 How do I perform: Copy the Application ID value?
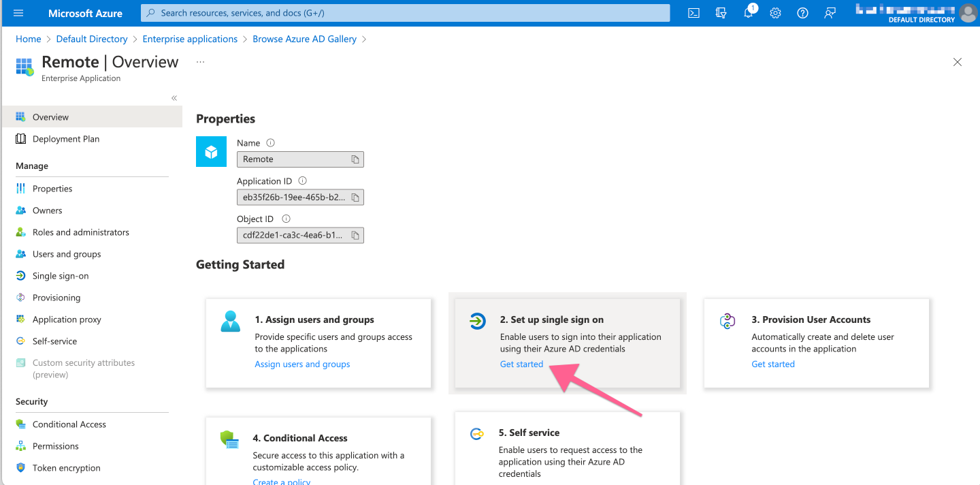pyautogui.click(x=355, y=197)
